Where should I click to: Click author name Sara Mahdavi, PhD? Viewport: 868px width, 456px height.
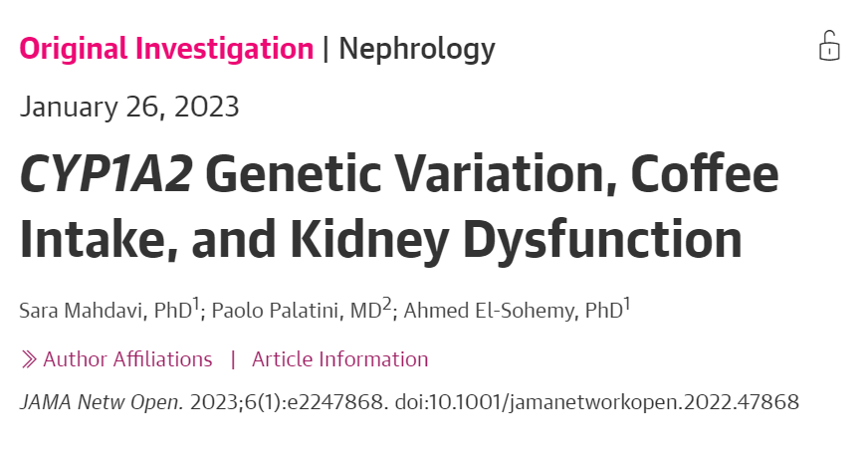[106, 311]
